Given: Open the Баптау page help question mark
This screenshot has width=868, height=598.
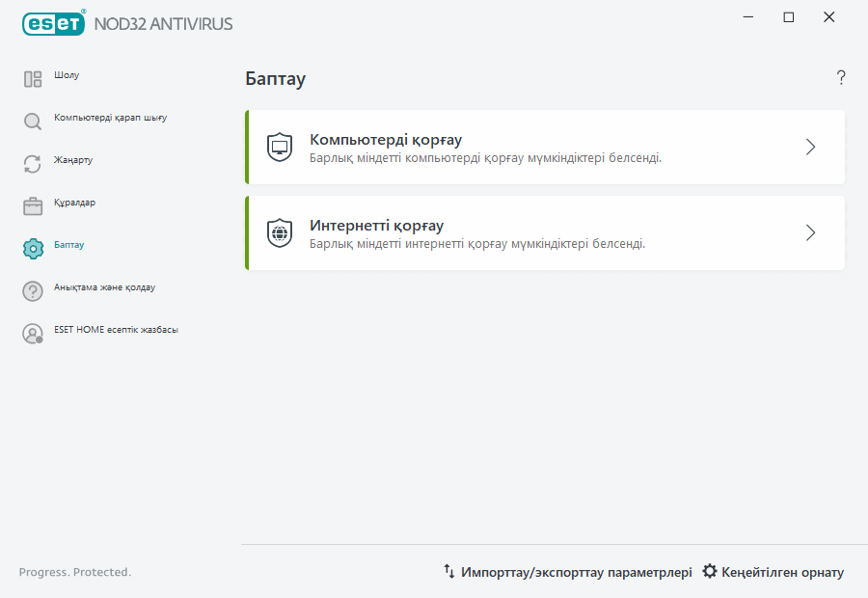Looking at the screenshot, I should [840, 78].
